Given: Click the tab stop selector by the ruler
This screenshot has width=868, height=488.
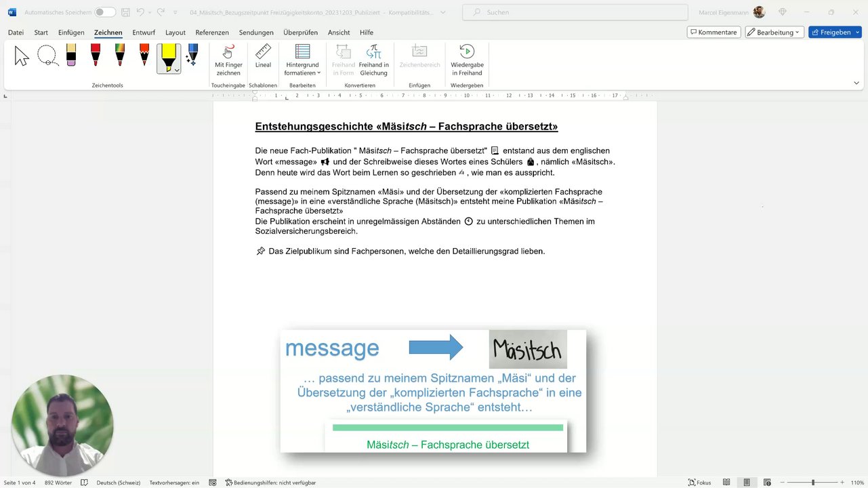Looking at the screenshot, I should coord(5,96).
